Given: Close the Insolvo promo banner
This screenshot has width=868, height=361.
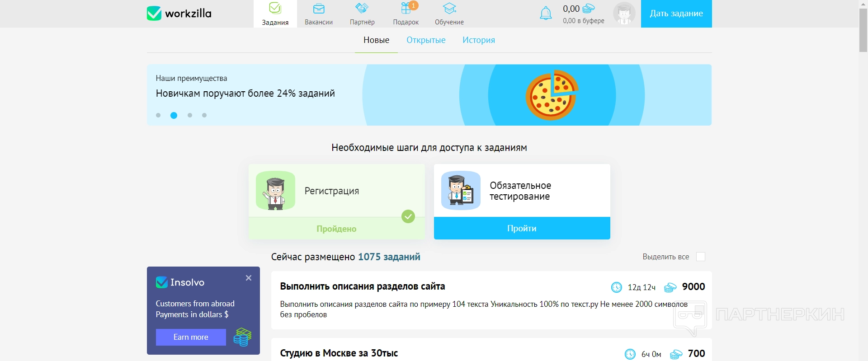Looking at the screenshot, I should coord(249,278).
